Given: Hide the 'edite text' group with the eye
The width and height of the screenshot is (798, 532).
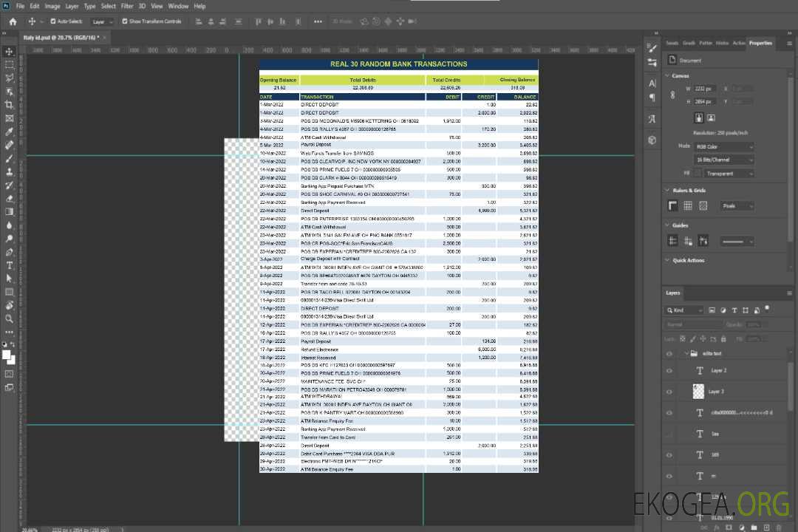Looking at the screenshot, I should [669, 353].
